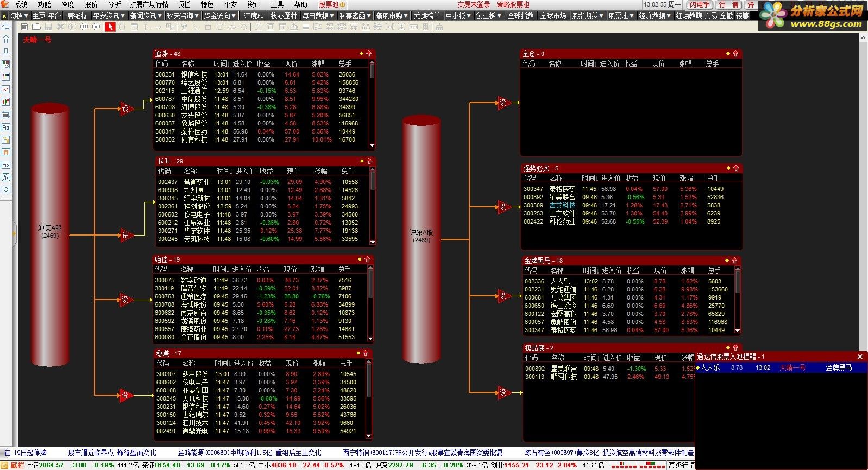Select the 吉艾科技 row in 强势必买 panel
Image resolution: width=868 pixels, height=470 pixels.
pyautogui.click(x=630, y=205)
